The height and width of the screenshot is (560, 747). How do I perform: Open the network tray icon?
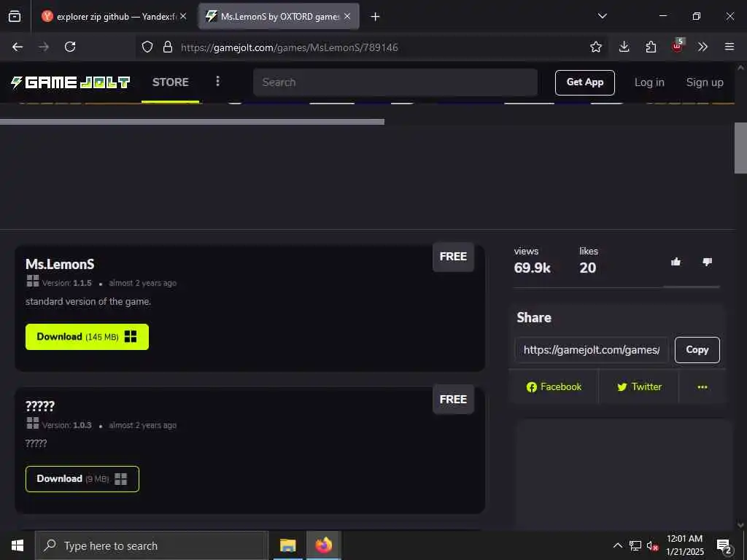pyautogui.click(x=635, y=545)
